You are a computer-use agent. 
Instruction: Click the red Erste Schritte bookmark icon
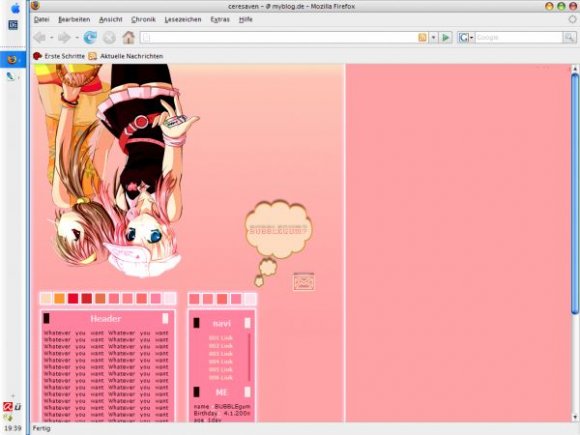coord(37,56)
